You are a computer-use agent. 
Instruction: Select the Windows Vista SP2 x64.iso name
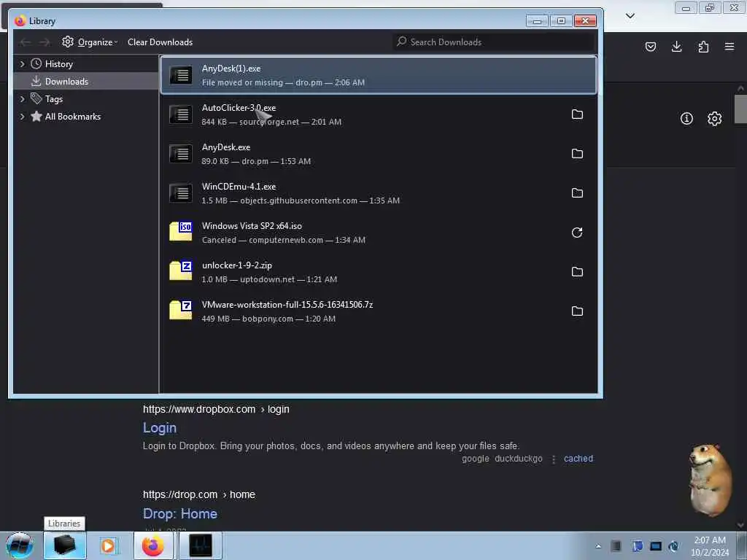coord(252,226)
